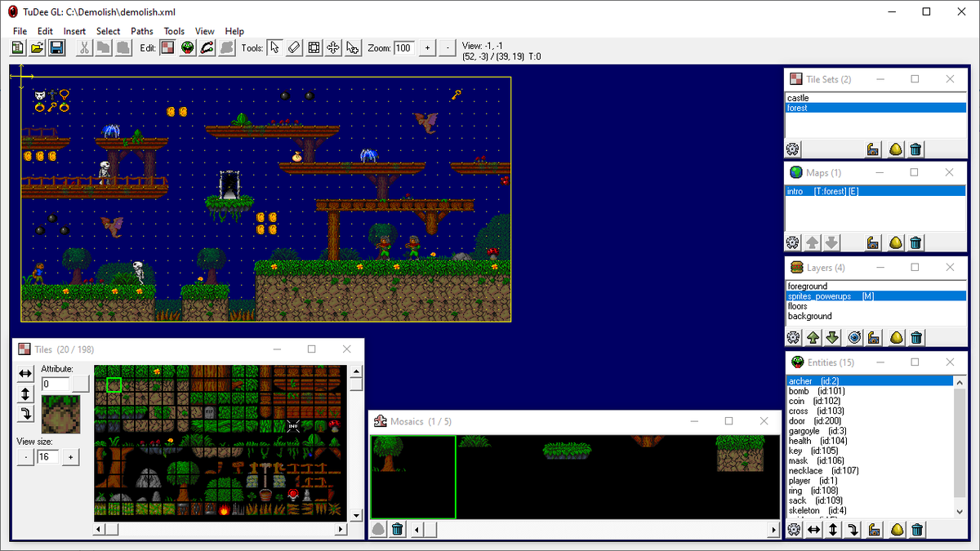Open Layers properties gear icon

click(x=792, y=337)
